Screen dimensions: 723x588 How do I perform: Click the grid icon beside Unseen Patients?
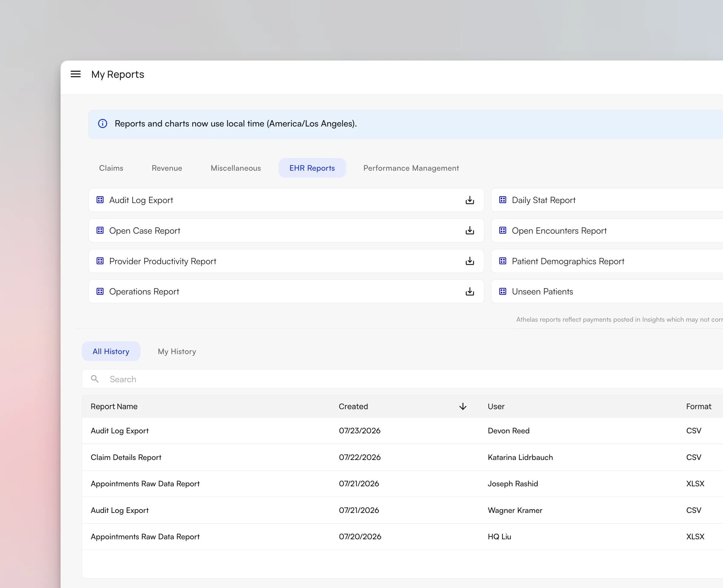503,291
